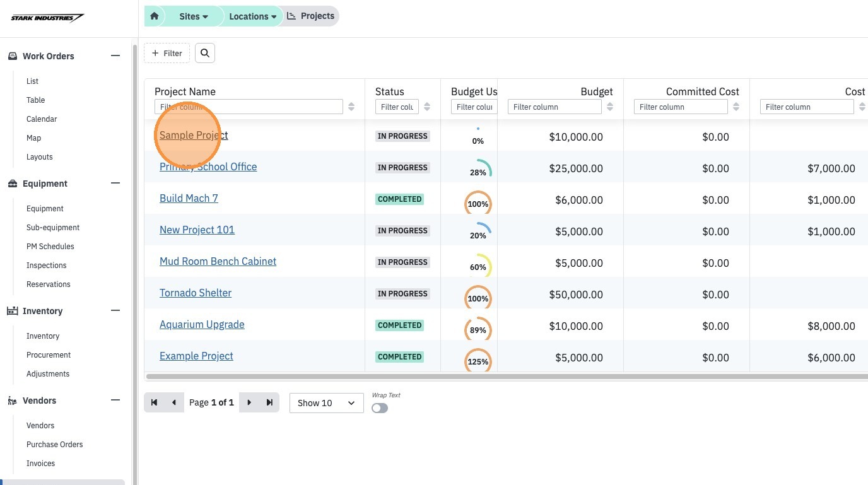Sort by Project Name arrows icon

[351, 107]
